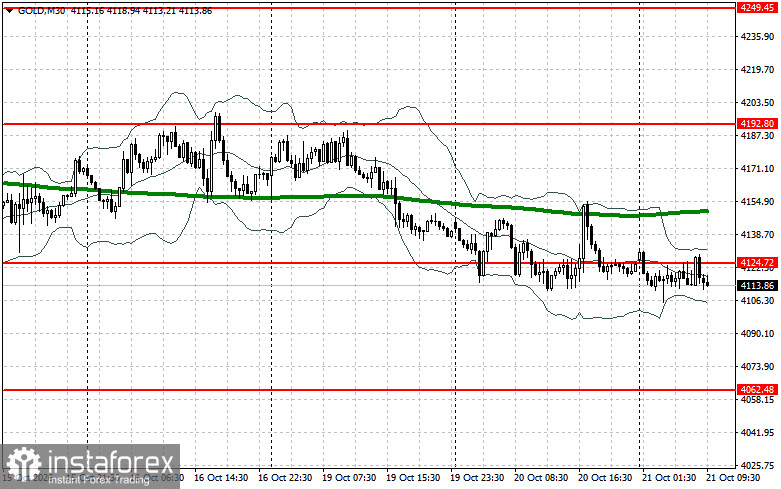
Task: Click the 19 Oct 15:30 time label
Action: tap(413, 478)
